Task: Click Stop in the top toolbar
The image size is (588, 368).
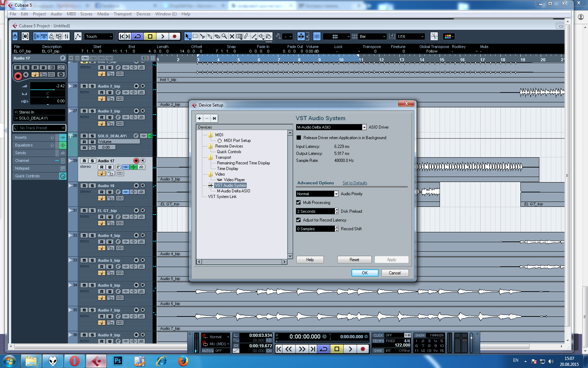Action: (x=150, y=36)
